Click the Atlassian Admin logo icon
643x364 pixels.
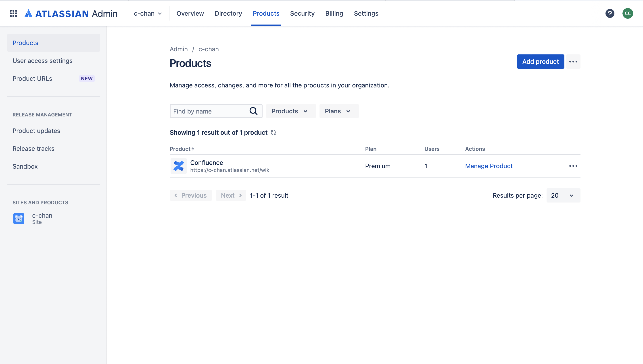pos(28,13)
